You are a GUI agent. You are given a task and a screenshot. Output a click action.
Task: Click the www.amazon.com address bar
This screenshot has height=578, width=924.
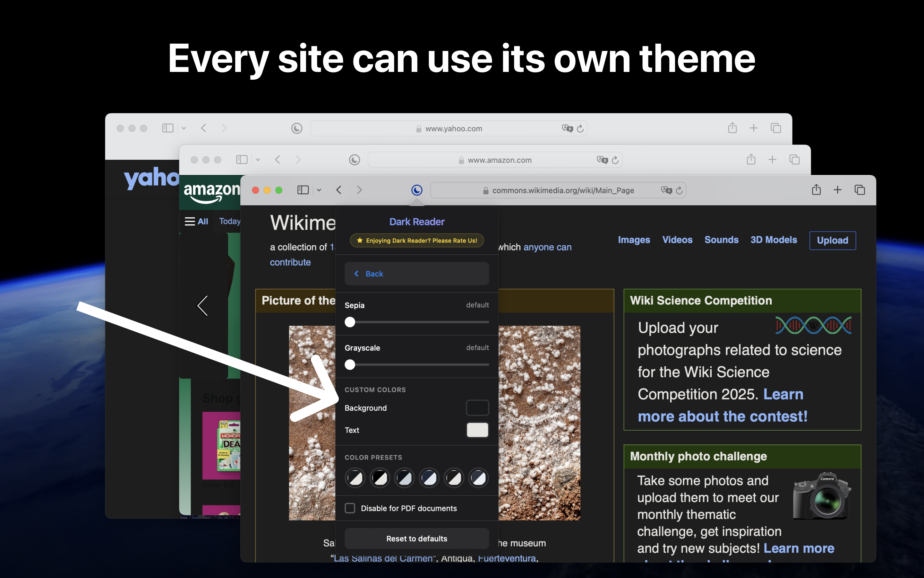(495, 160)
